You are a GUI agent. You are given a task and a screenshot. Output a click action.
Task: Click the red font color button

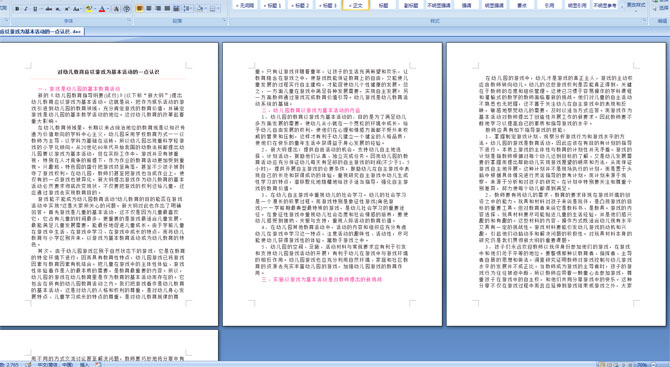point(102,9)
